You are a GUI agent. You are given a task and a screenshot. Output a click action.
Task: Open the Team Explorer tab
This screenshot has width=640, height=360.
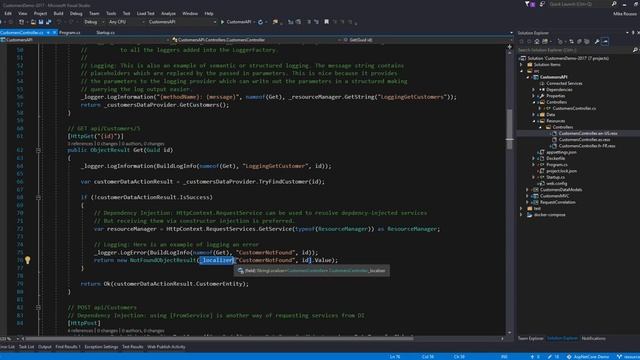[530, 338]
